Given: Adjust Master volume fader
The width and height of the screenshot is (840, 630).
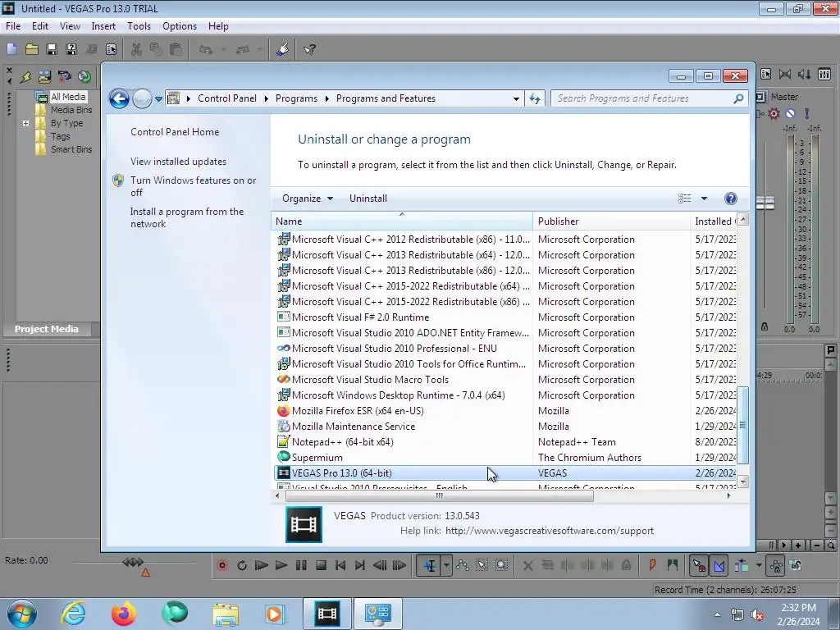Looking at the screenshot, I should tap(765, 203).
